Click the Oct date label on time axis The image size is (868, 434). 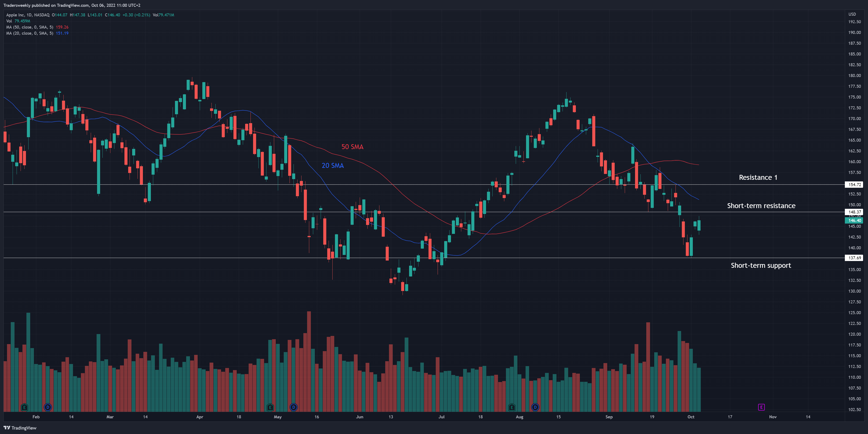pyautogui.click(x=691, y=417)
